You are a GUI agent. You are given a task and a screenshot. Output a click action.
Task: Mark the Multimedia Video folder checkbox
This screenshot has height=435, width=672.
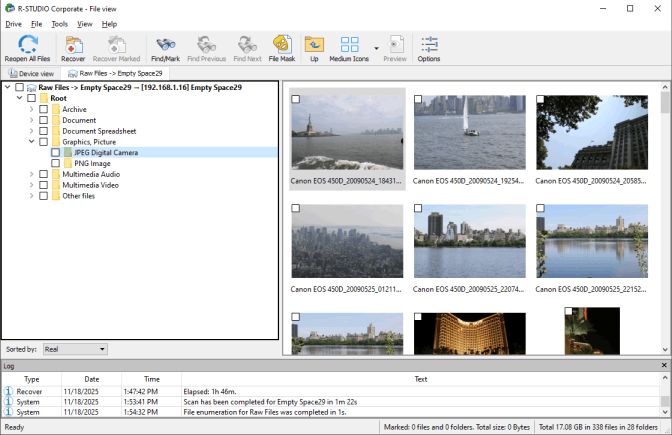tap(43, 185)
